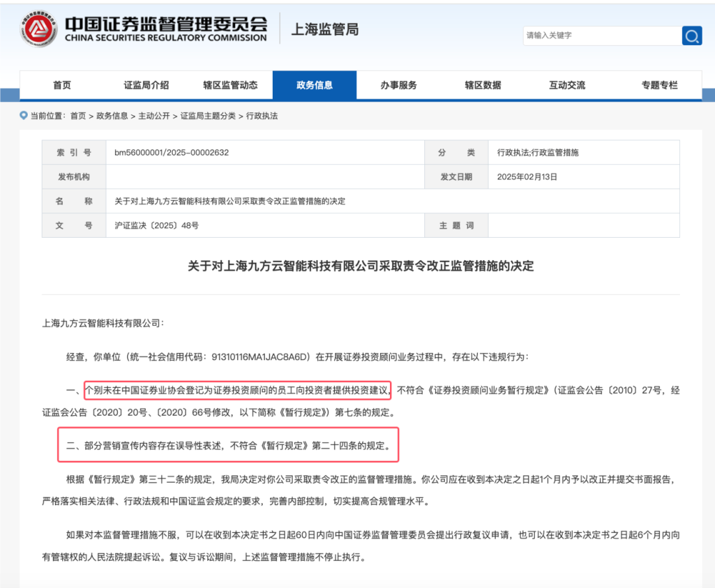Click the credit code 91310116MA1JAC8A6D
Image resolution: width=715 pixels, height=588 pixels.
click(260, 357)
